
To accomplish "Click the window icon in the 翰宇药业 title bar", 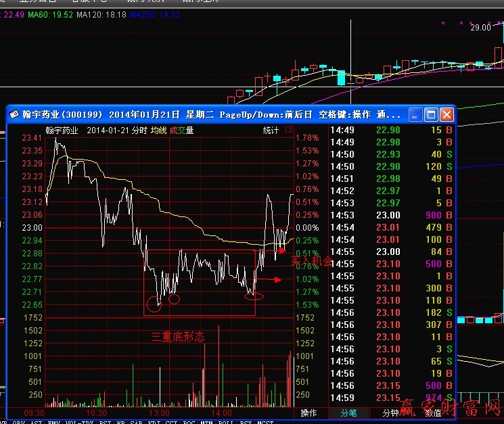I will pyautogui.click(x=14, y=114).
